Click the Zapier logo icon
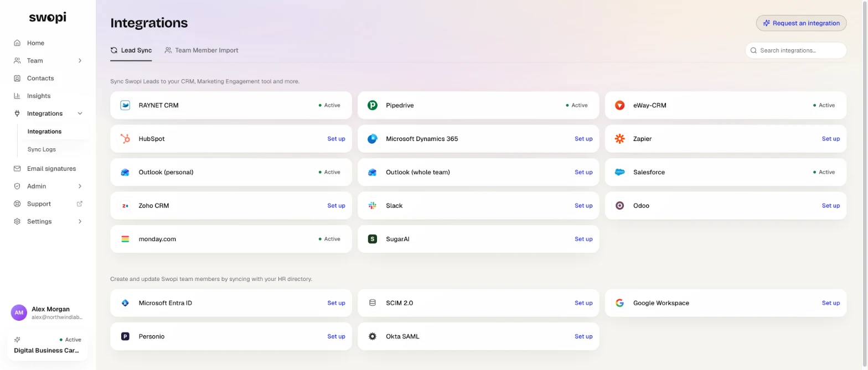 tap(620, 139)
